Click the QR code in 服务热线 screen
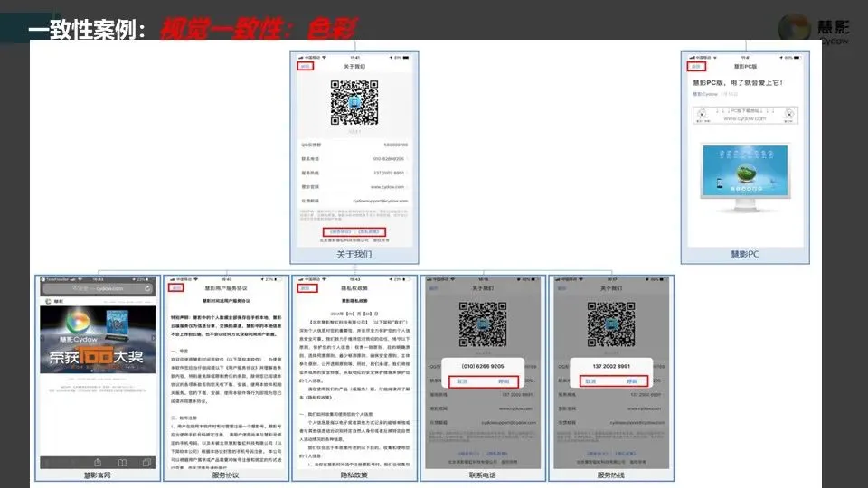The height and width of the screenshot is (488, 868). tap(611, 324)
